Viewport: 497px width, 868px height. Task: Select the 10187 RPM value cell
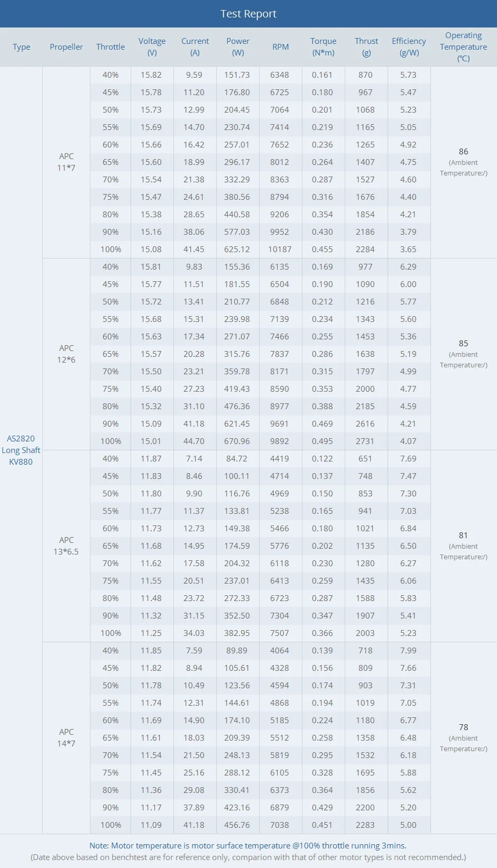280,250
